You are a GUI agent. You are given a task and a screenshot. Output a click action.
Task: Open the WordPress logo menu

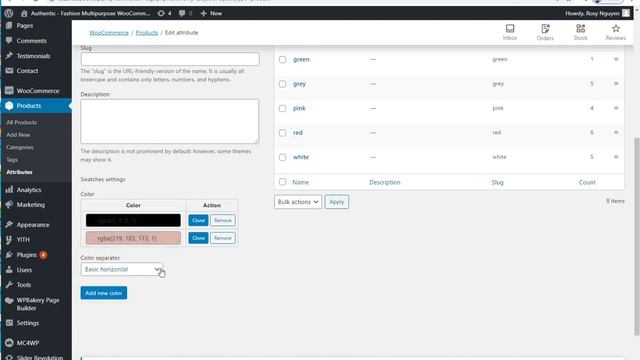[9, 13]
